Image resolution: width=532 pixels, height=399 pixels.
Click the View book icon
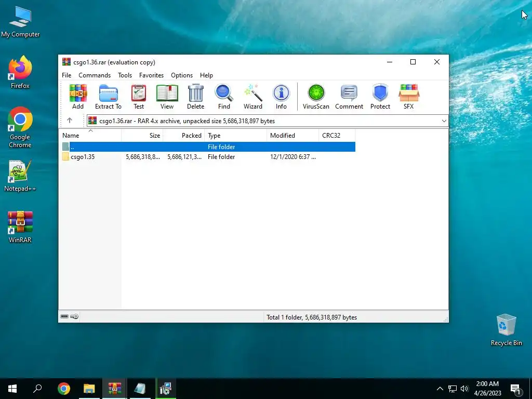point(167,97)
